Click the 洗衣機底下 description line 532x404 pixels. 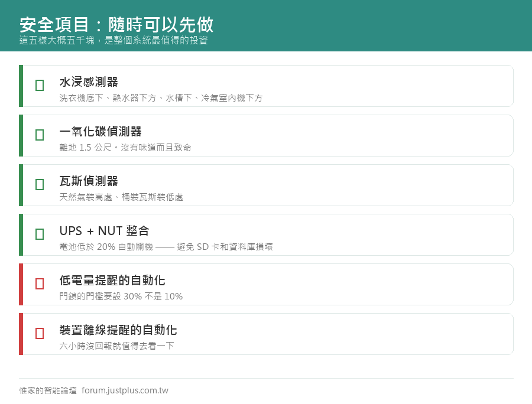point(161,98)
